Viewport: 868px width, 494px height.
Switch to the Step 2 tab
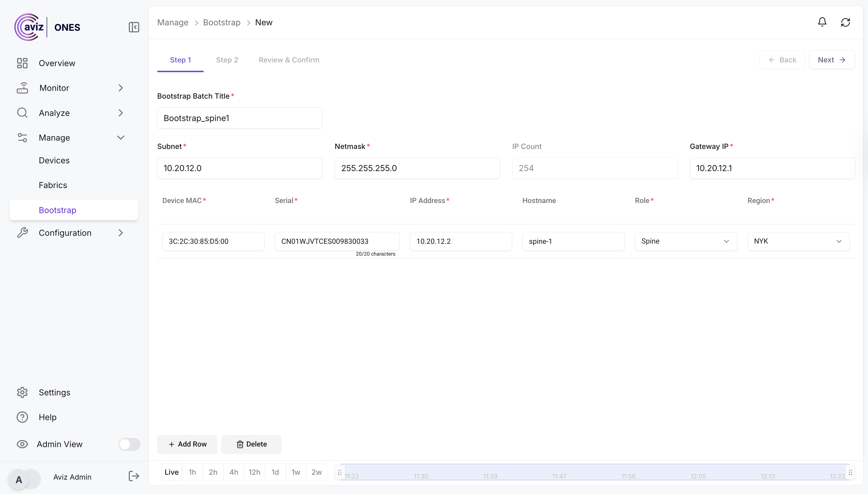(227, 60)
